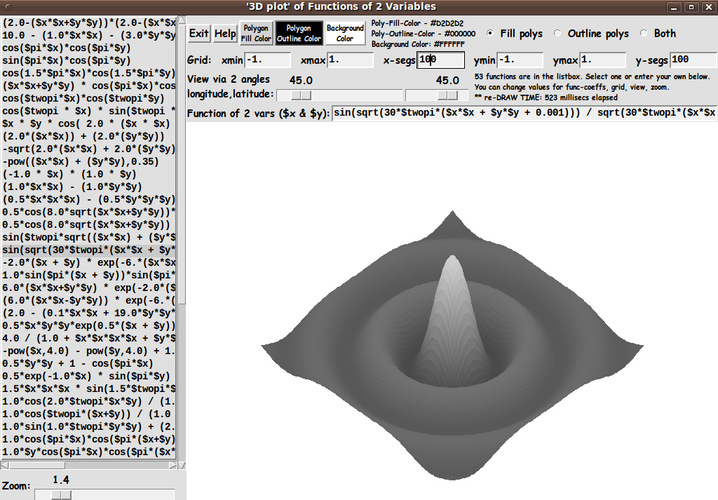Maximize the 3D plot window
This screenshot has width=718, height=500.
pos(691,7)
